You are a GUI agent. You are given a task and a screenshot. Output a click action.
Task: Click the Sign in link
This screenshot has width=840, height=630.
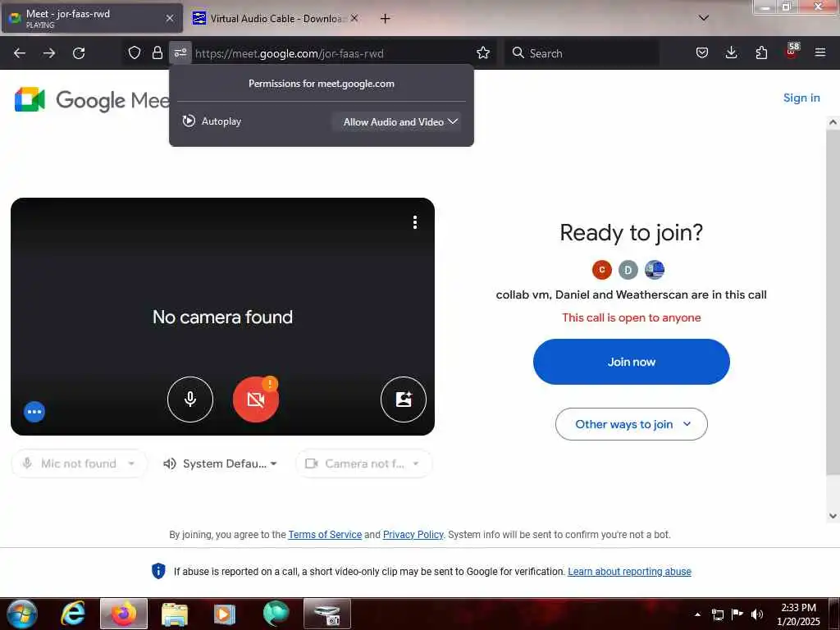coord(801,98)
